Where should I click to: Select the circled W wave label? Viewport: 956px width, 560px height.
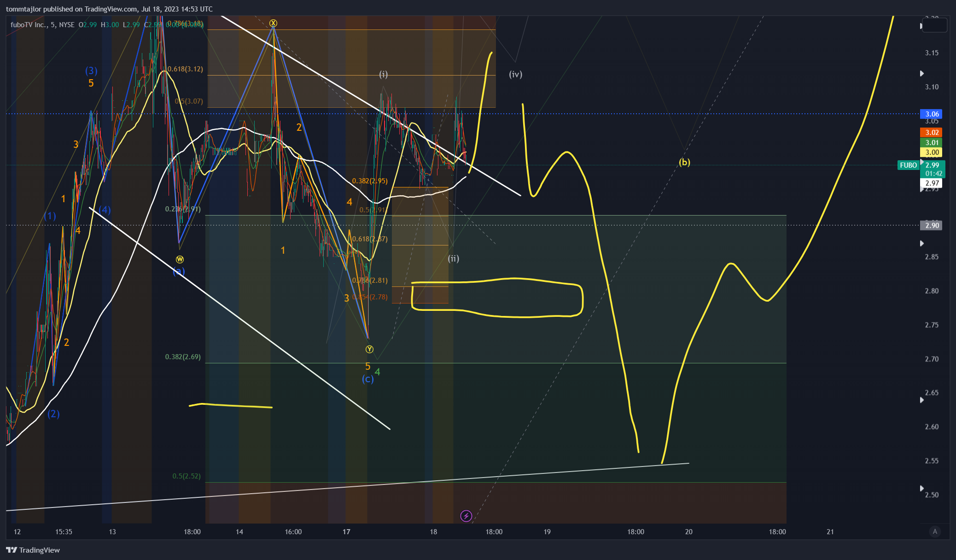(x=180, y=259)
